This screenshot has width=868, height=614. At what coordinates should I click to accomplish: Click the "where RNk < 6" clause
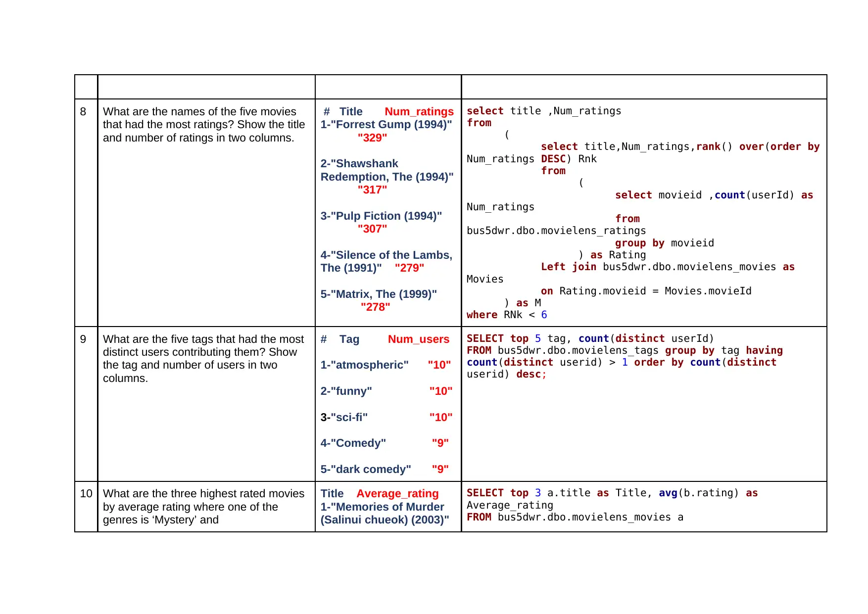point(507,315)
